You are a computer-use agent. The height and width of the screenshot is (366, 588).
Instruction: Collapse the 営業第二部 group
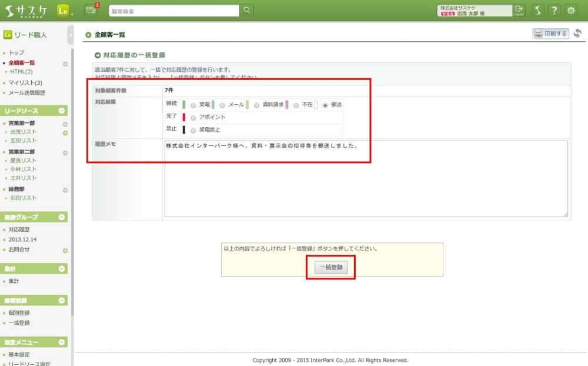point(65,152)
